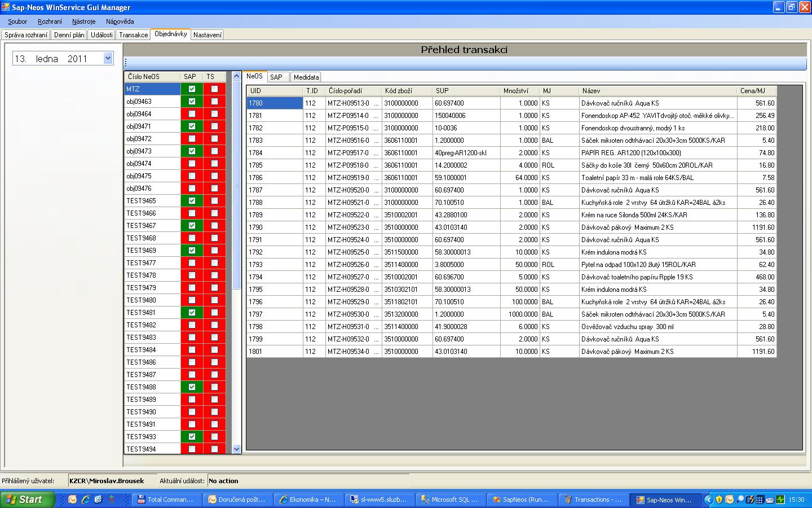Image resolution: width=812 pixels, height=508 pixels.
Task: Check the TS checkbox for TEST9465
Action: coord(214,201)
